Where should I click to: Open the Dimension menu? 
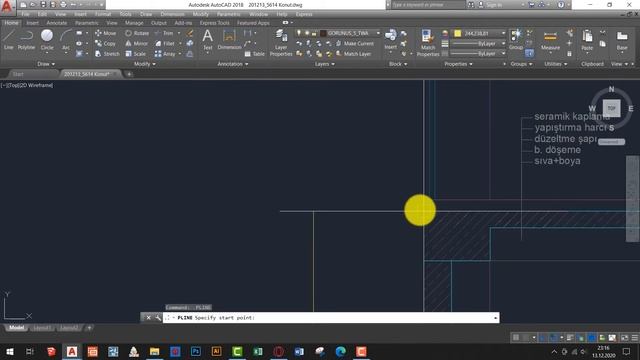click(x=172, y=14)
